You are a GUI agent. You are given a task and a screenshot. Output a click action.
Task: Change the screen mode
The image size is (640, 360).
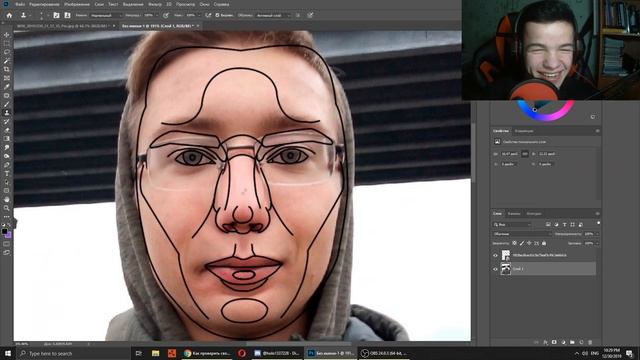click(7, 253)
